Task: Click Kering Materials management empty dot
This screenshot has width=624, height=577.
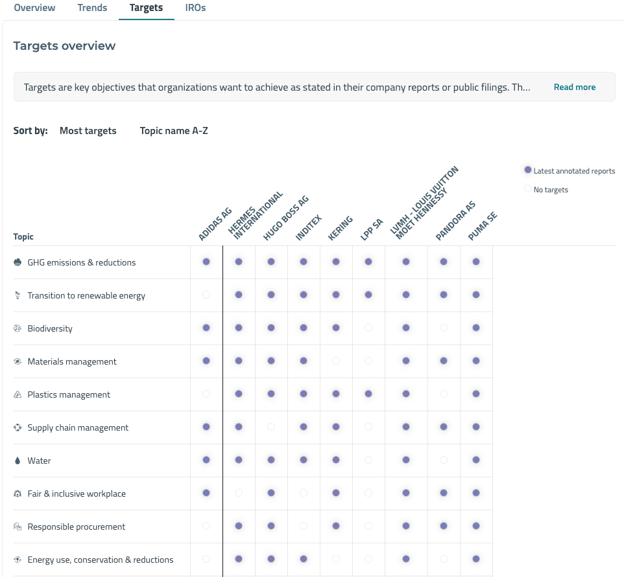Action: [x=336, y=361]
